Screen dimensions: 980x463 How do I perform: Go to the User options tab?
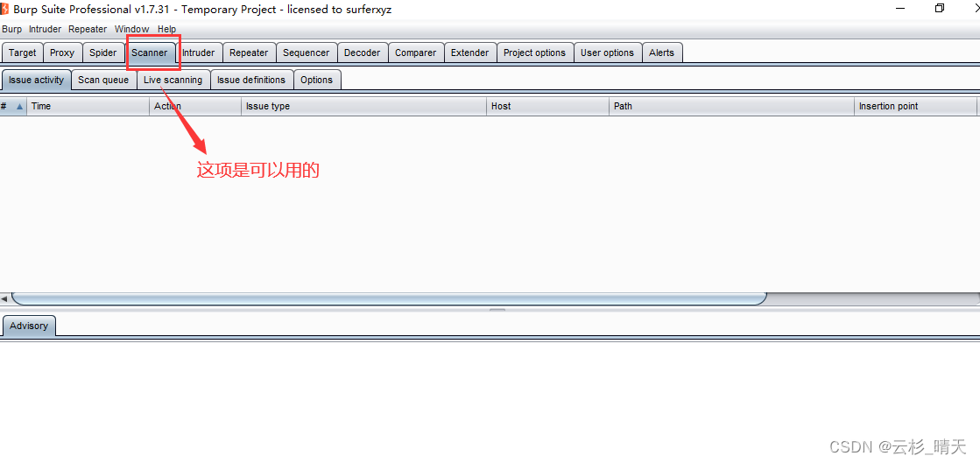point(608,53)
